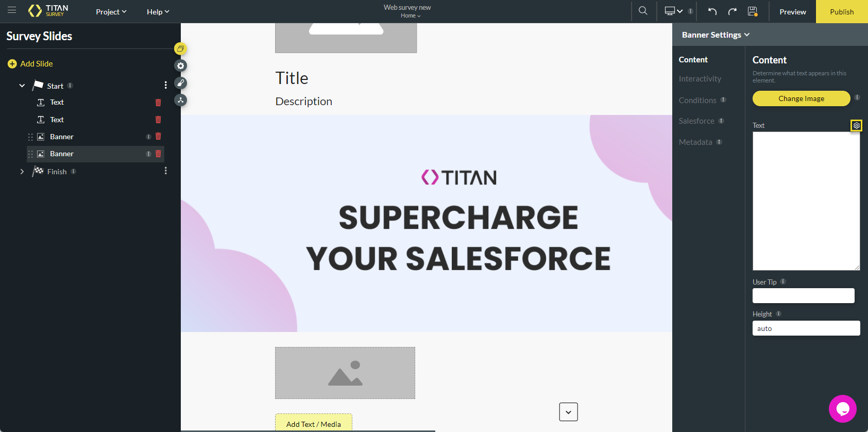Click Add Slide in the sidebar
Viewport: 868px width, 432px height.
(x=31, y=64)
